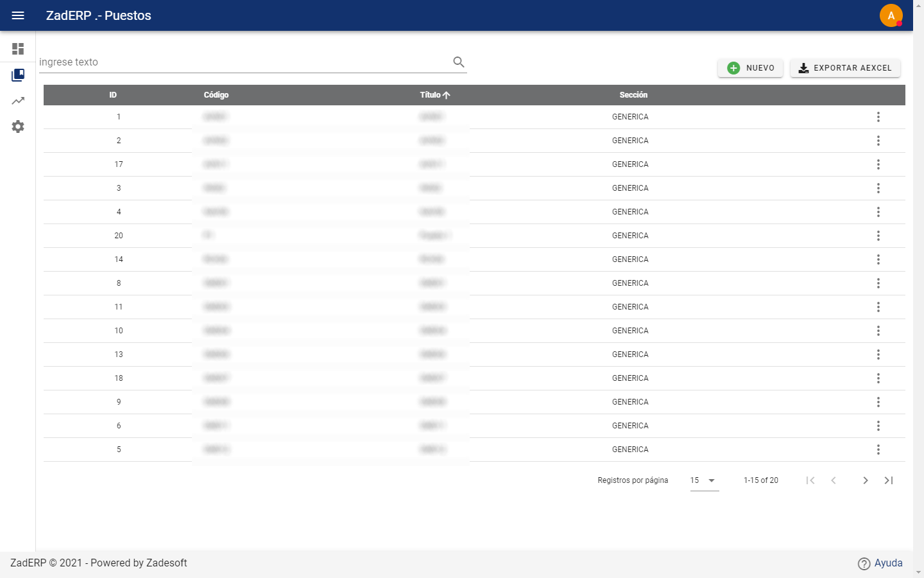Select GENERICA cell in row ID 20
The width and height of the screenshot is (924, 578).
tap(630, 236)
